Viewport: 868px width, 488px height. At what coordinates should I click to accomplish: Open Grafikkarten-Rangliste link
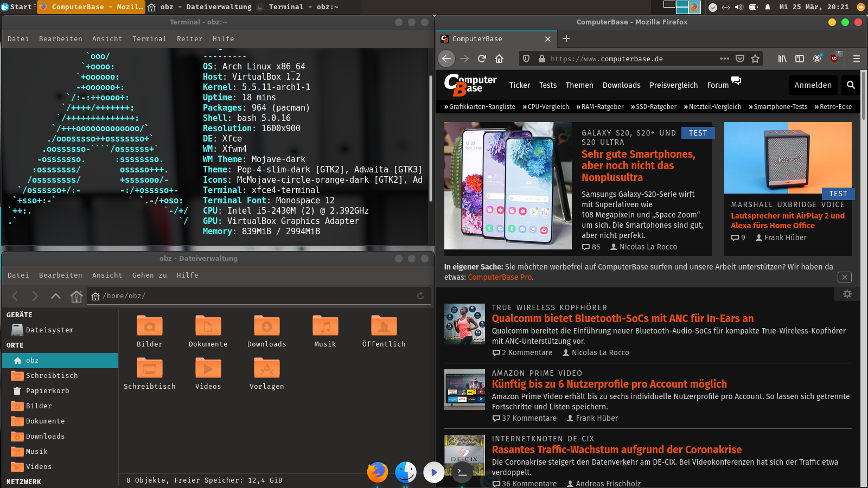tap(480, 107)
